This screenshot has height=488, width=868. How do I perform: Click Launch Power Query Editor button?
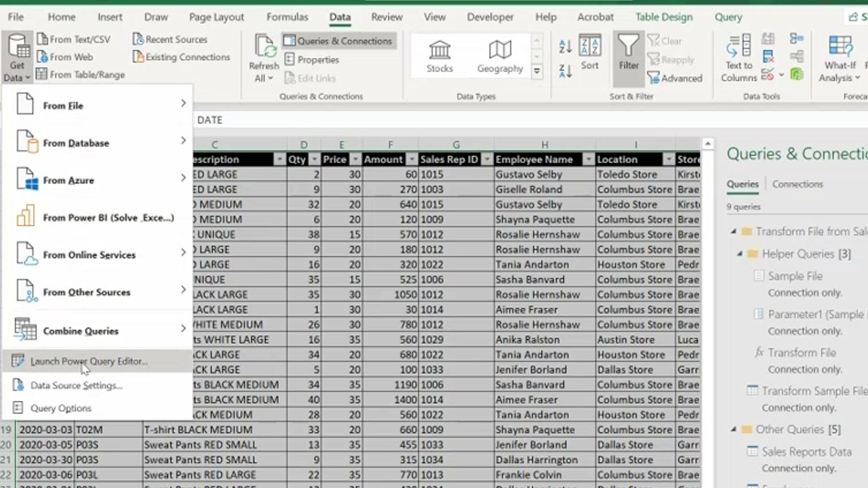(88, 361)
